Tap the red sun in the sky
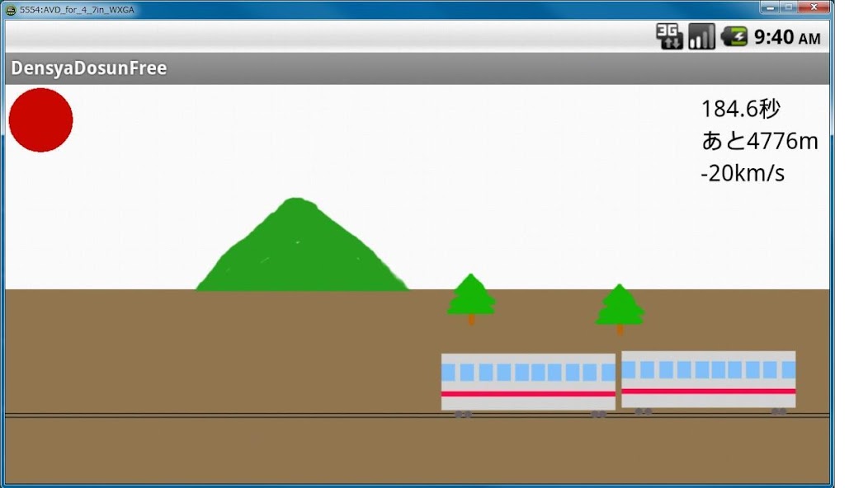The image size is (868, 488). [x=40, y=120]
